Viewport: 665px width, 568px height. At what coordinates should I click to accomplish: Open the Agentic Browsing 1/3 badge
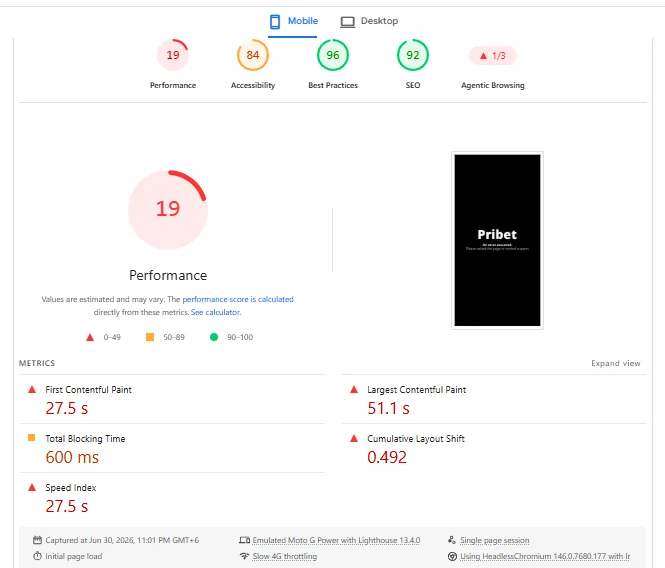[x=492, y=56]
